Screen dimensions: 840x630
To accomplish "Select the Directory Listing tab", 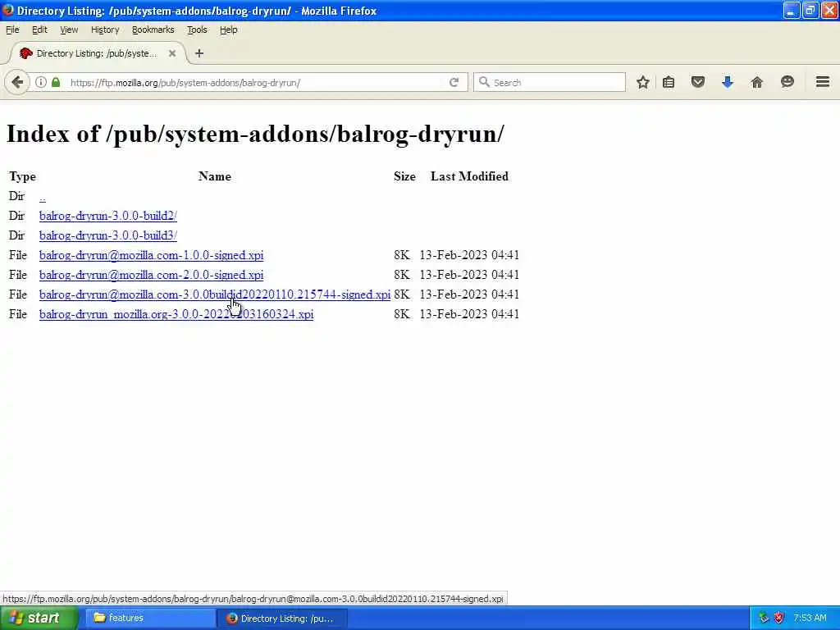I will point(97,53).
